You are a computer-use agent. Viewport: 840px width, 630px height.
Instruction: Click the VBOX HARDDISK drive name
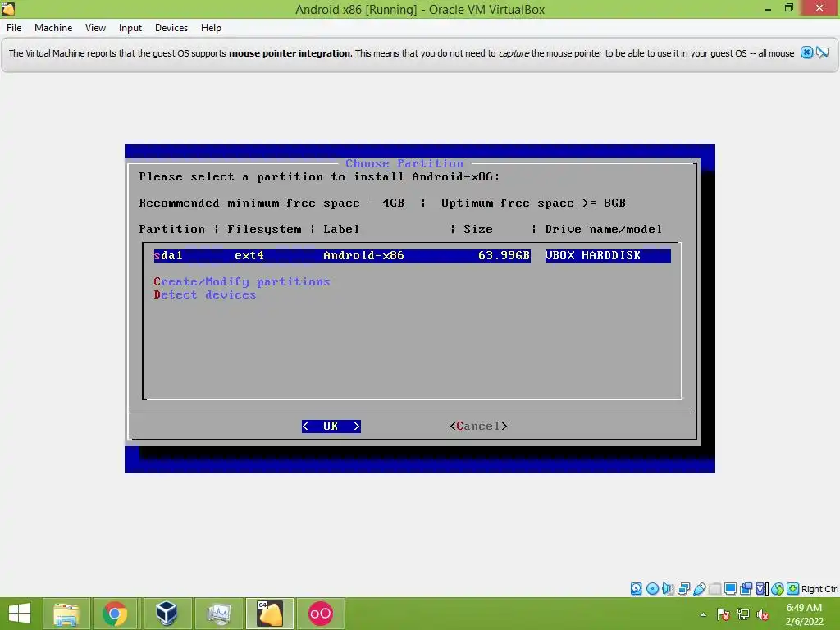coord(592,256)
